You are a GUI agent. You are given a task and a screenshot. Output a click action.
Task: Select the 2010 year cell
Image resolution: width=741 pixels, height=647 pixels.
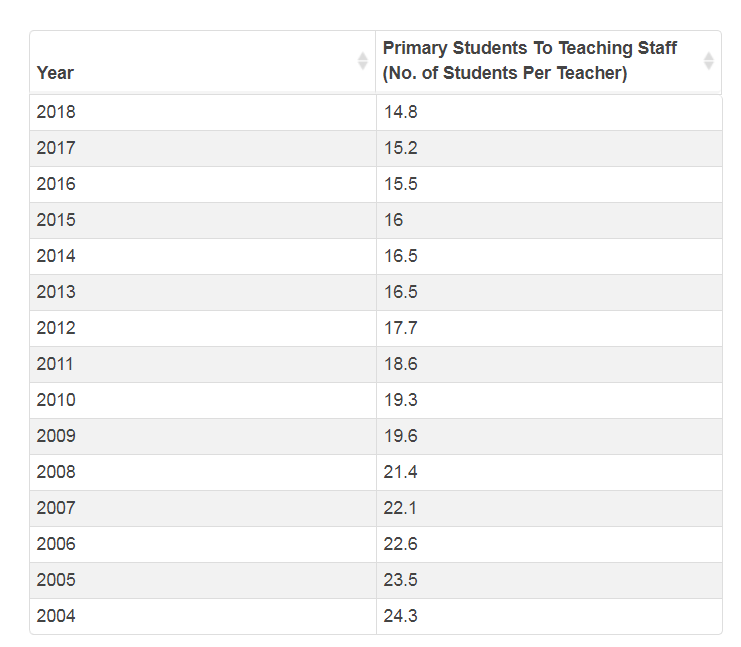[x=56, y=400]
